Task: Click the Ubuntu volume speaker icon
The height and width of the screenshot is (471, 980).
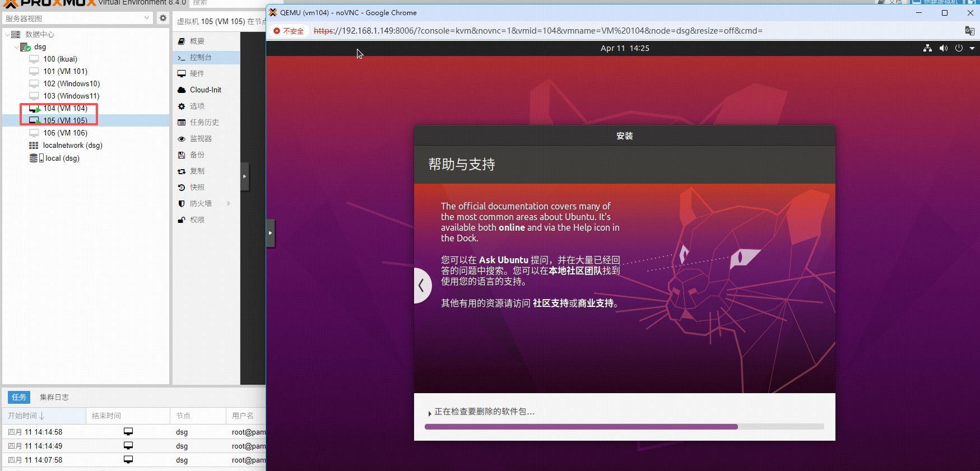Action: [x=944, y=48]
